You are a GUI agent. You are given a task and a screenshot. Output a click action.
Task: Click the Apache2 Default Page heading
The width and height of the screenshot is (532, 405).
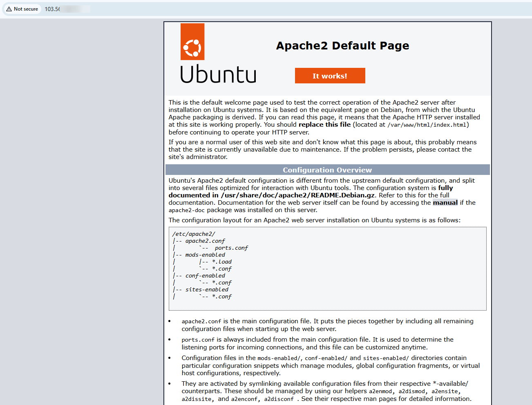point(342,46)
